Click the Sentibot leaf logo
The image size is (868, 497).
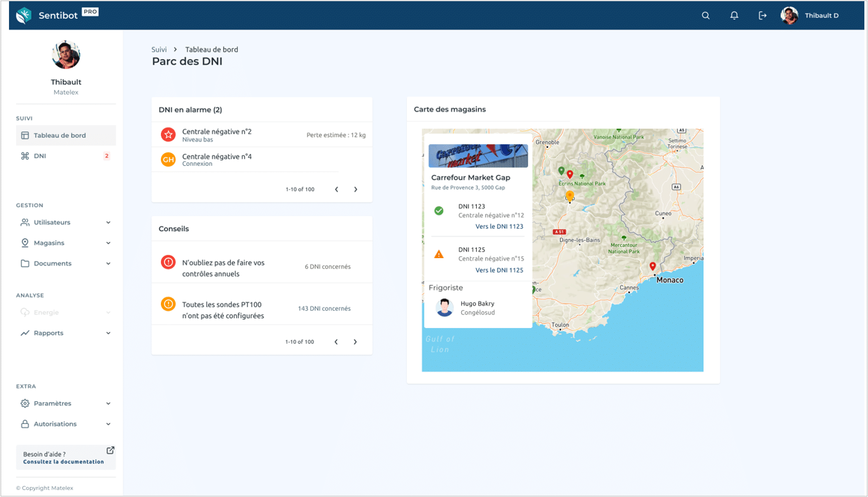[24, 16]
